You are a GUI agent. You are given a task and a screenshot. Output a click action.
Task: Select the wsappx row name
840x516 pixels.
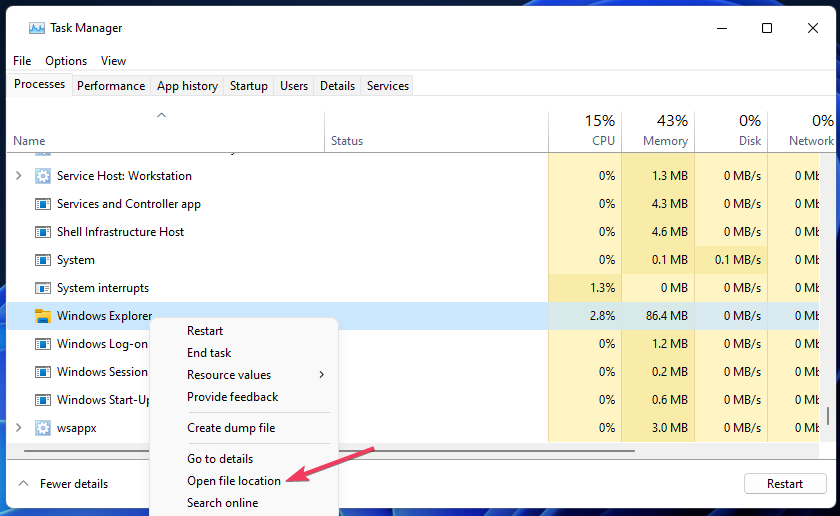[77, 429]
